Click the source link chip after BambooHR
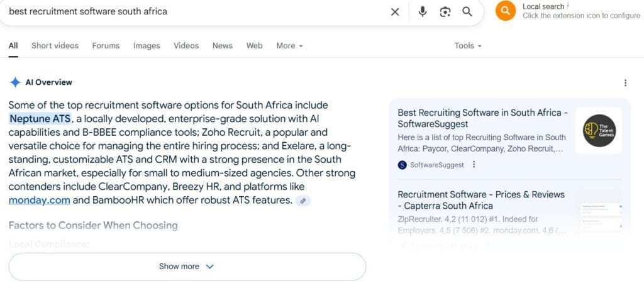Viewport: 644px width, 288px height. 303,201
